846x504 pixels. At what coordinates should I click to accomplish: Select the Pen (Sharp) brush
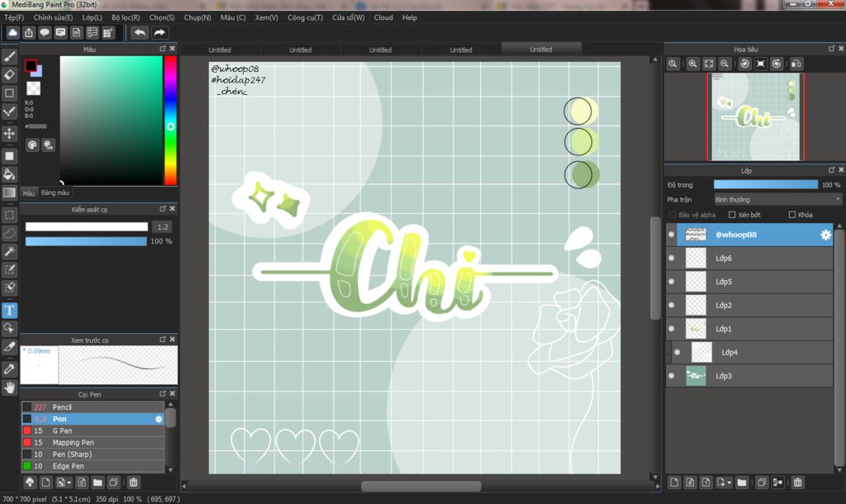point(93,454)
